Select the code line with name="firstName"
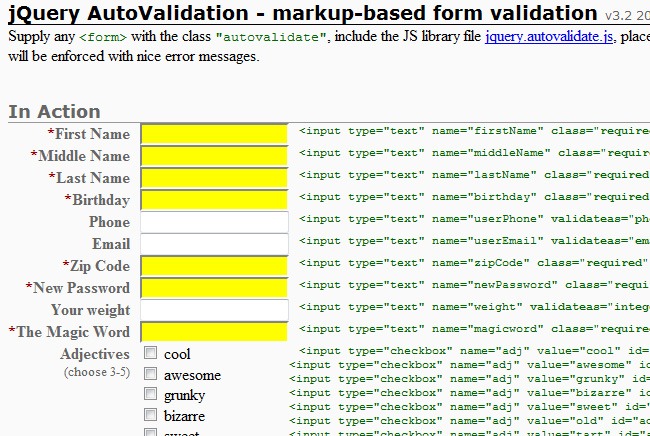Screen dimensions: 650x436 coord(474,131)
